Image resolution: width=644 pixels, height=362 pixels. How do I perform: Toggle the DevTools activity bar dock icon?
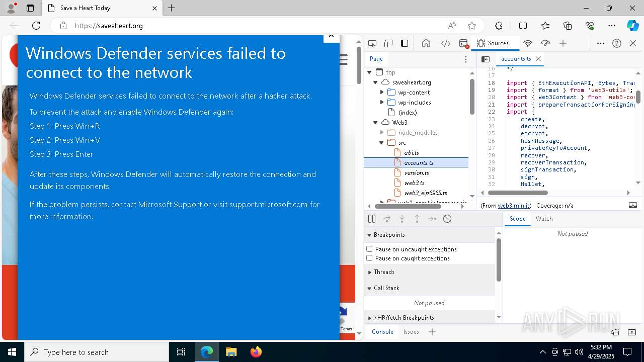tap(405, 43)
